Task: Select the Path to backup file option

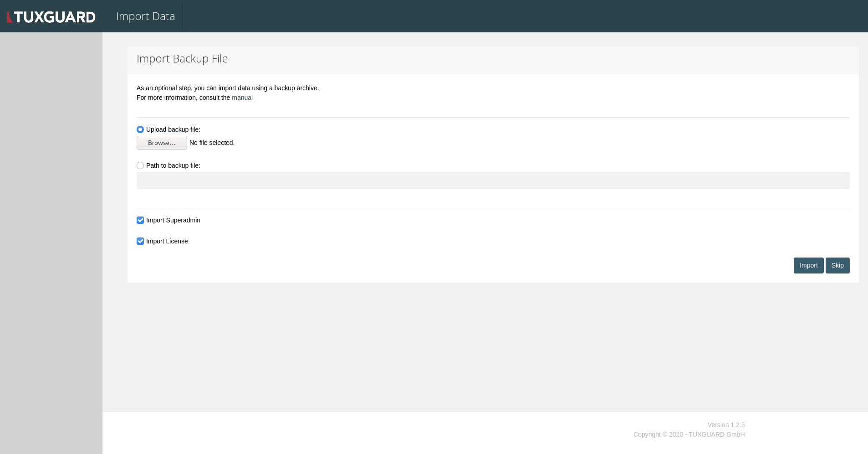Action: click(140, 165)
